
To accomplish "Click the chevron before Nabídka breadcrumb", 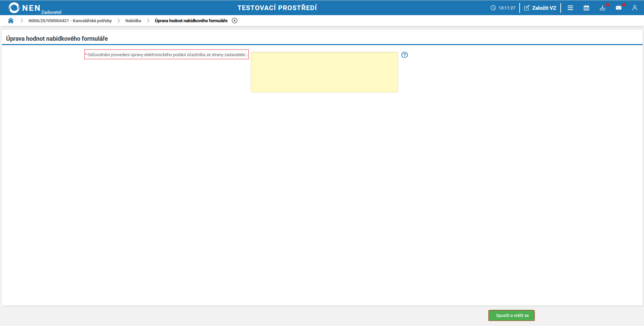I will pyautogui.click(x=119, y=21).
